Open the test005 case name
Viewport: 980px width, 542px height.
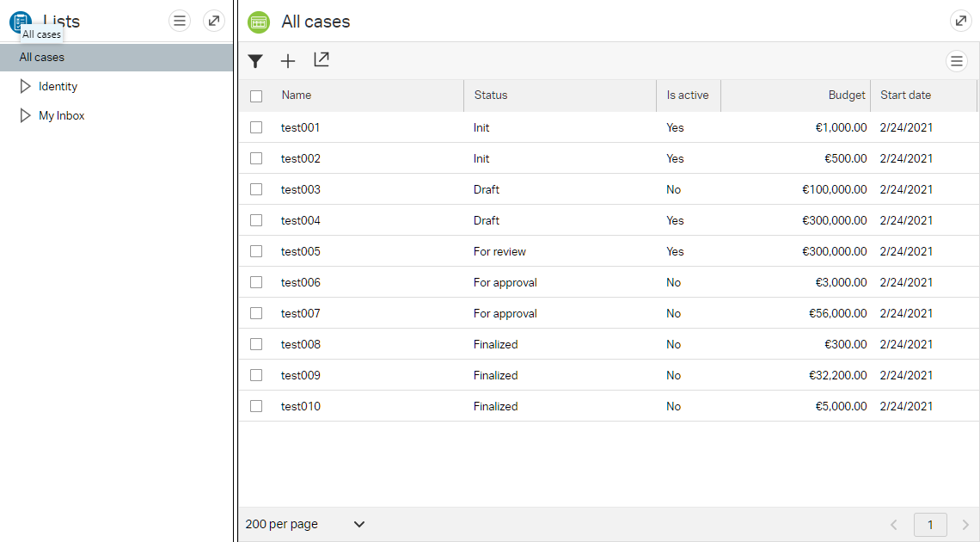(x=300, y=251)
